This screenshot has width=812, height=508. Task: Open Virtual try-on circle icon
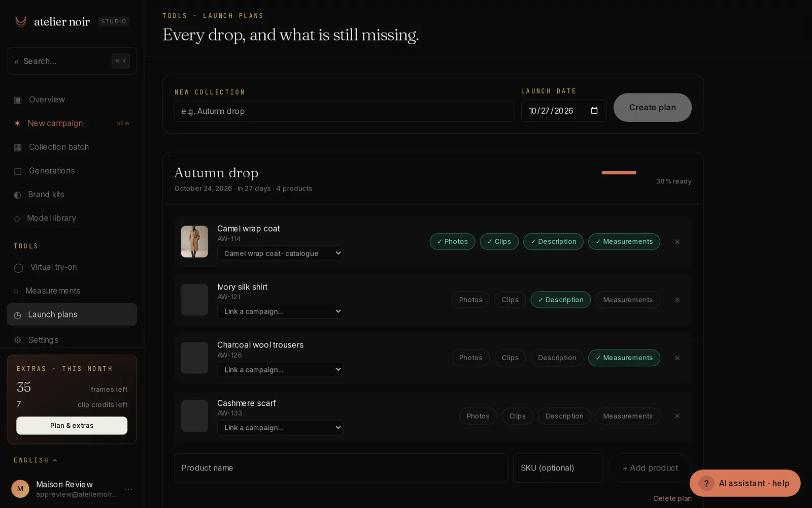pos(18,268)
